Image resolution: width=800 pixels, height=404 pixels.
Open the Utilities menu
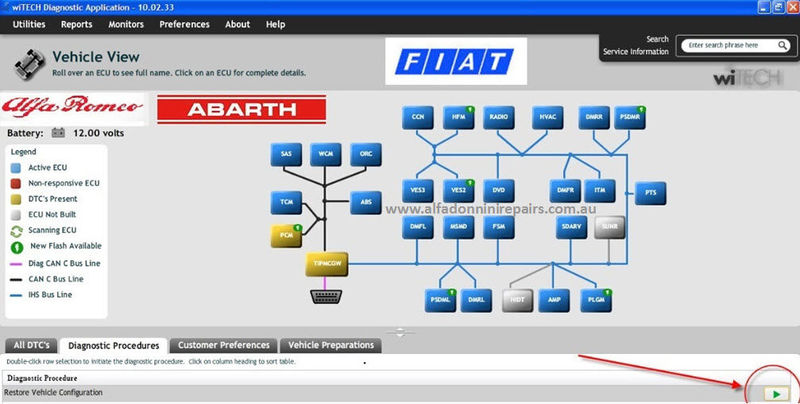(x=29, y=24)
